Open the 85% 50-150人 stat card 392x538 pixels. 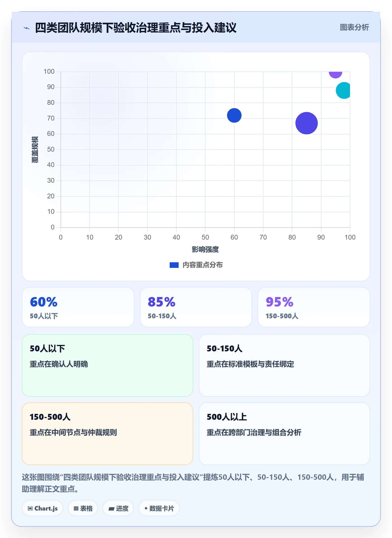(196, 307)
